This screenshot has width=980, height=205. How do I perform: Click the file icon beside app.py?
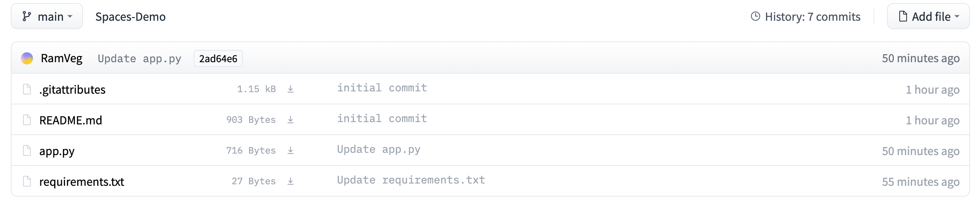pyautogui.click(x=27, y=150)
